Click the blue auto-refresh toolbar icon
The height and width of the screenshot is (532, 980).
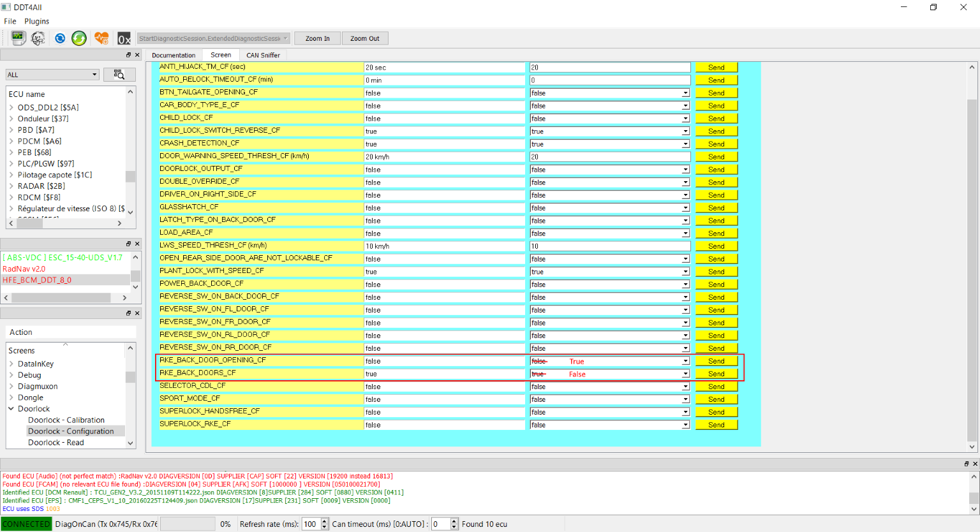(x=60, y=38)
